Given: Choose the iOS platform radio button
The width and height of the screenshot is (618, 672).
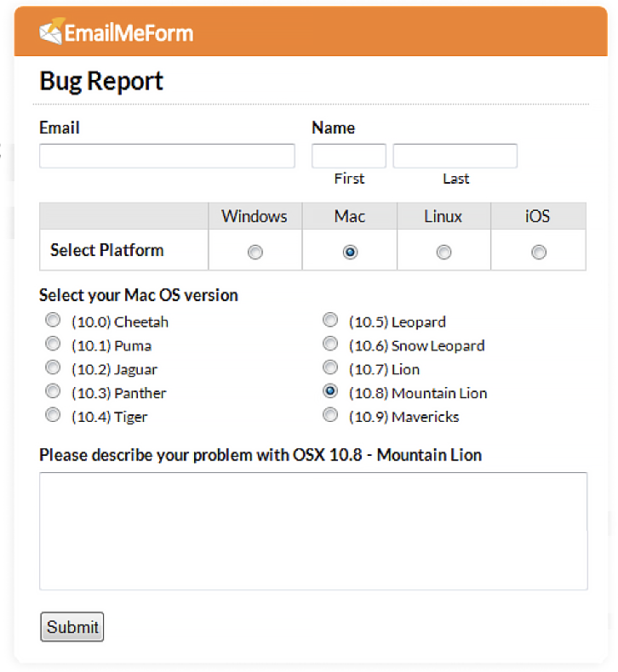Looking at the screenshot, I should 539,252.
